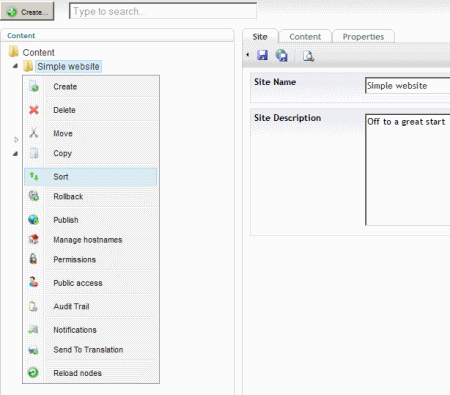Focus the 'Type to search...' field
Screen dimensions: 450x395
163,11
